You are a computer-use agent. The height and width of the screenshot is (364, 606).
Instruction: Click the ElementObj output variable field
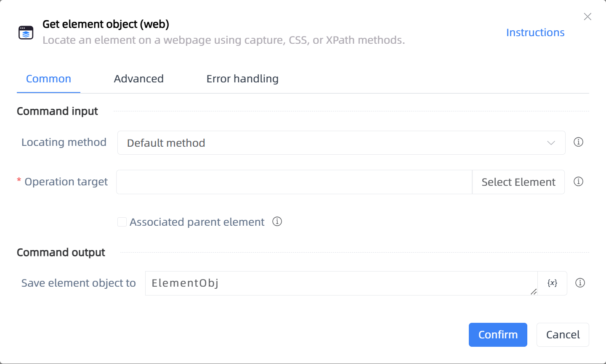click(341, 283)
